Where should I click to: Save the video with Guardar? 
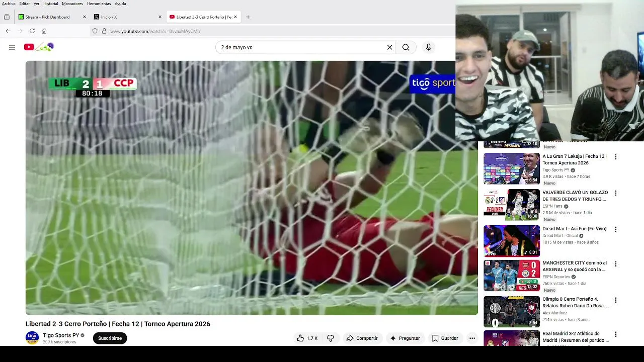[445, 338]
